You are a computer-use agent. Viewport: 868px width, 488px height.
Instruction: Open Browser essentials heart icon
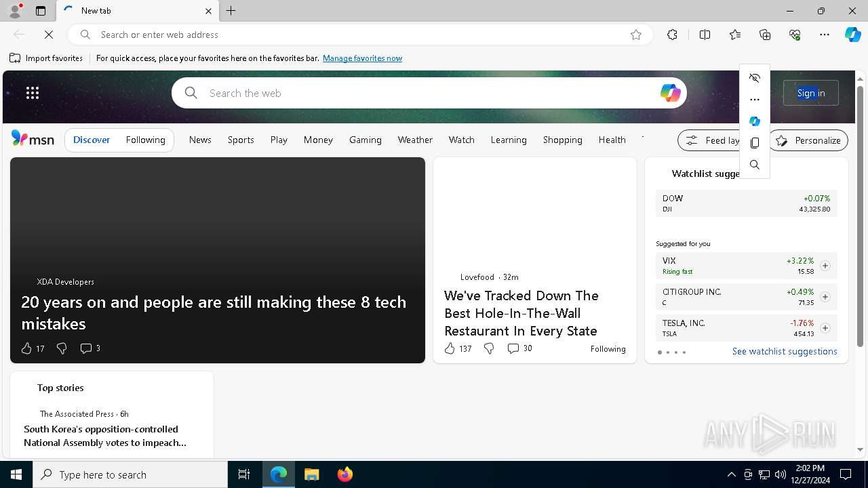(x=795, y=35)
